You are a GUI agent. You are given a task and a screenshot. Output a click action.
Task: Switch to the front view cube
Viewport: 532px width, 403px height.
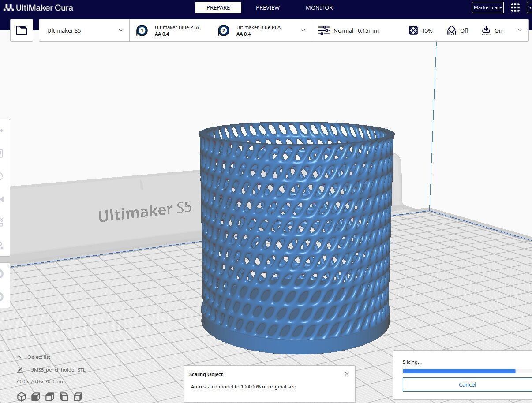coord(36,397)
